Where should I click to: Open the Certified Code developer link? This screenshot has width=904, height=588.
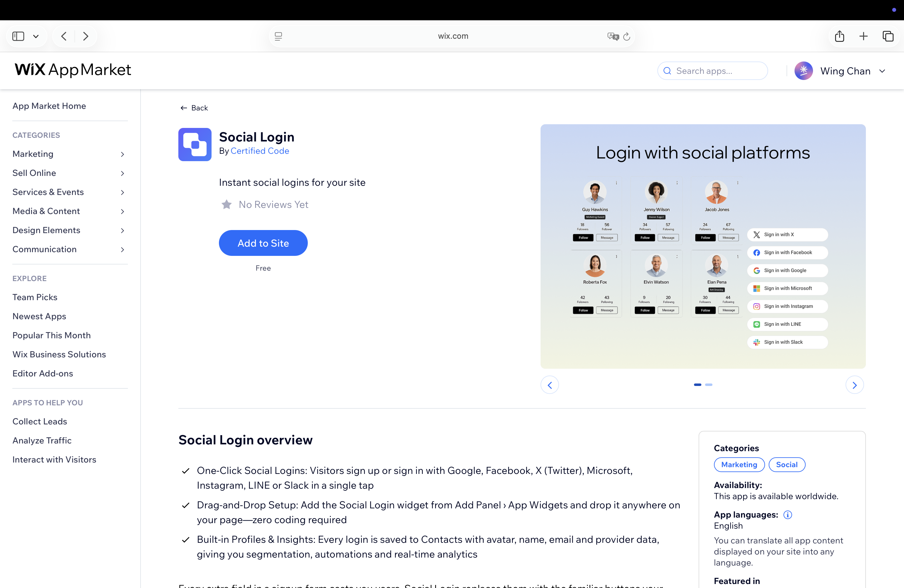260,151
